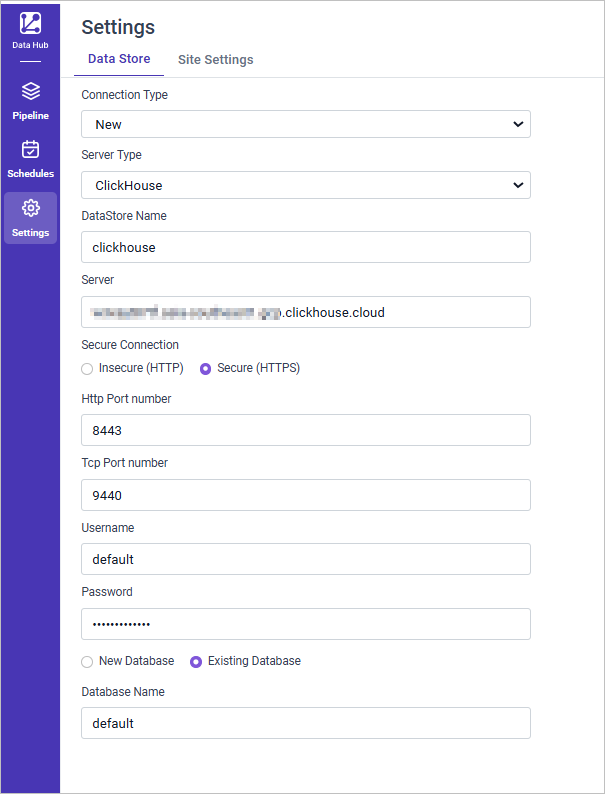The image size is (605, 794).
Task: Expand the Connection Type dropdown
Action: (305, 124)
